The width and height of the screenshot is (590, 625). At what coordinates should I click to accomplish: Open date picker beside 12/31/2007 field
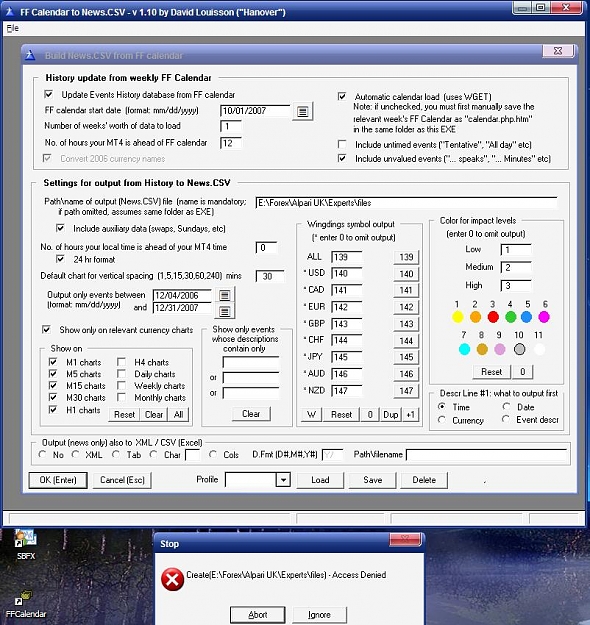[x=224, y=311]
